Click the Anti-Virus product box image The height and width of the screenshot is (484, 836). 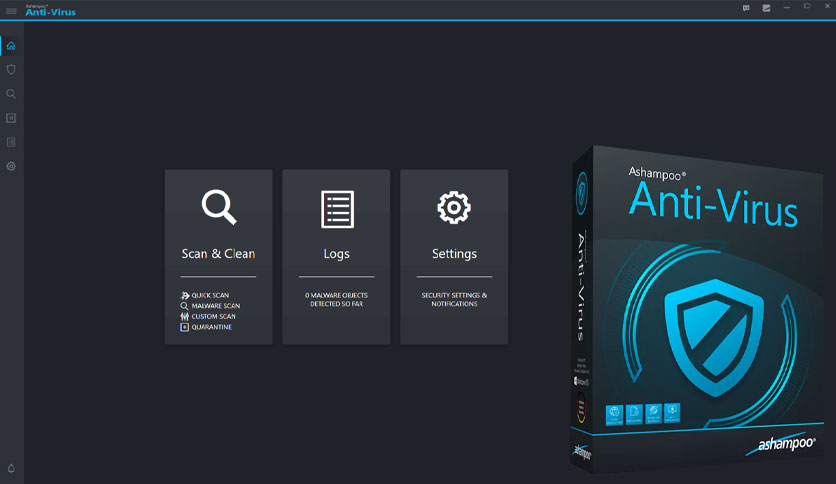(x=696, y=309)
